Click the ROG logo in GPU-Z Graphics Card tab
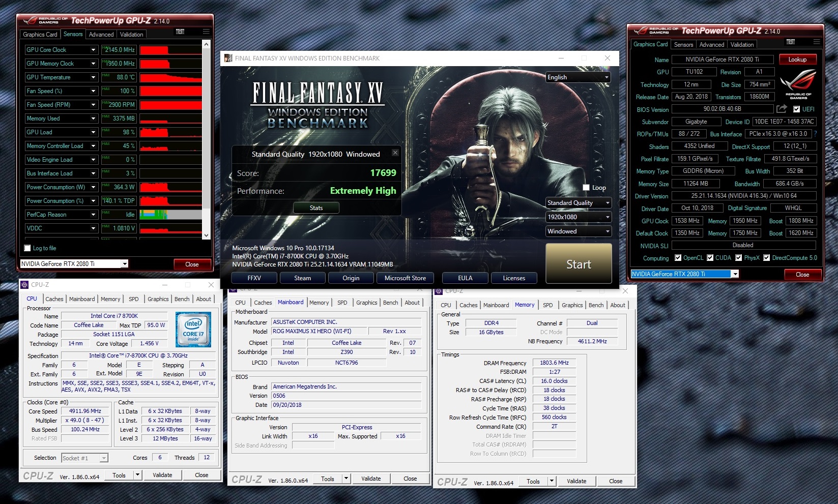The height and width of the screenshot is (504, 838). [x=798, y=84]
